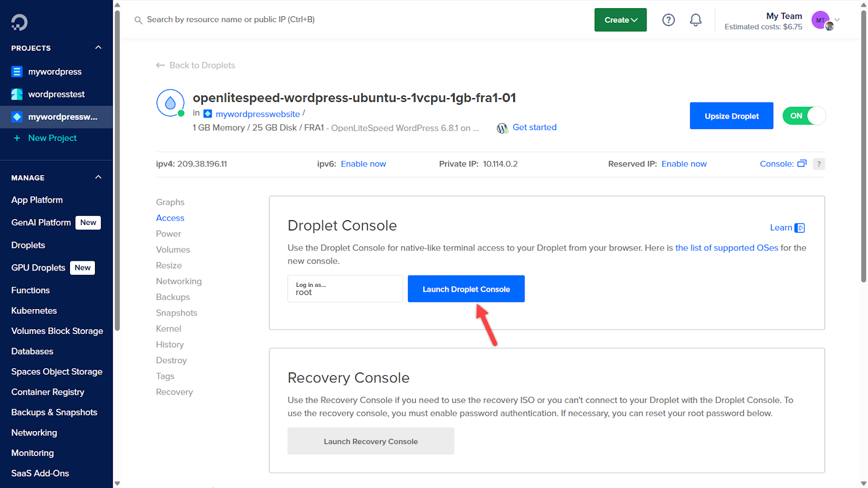Open the Power tab
This screenshot has width=868, height=488.
coord(169,234)
